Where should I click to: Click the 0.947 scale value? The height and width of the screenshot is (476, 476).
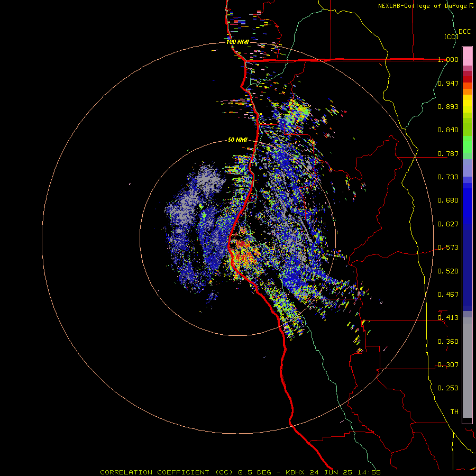[x=448, y=83]
